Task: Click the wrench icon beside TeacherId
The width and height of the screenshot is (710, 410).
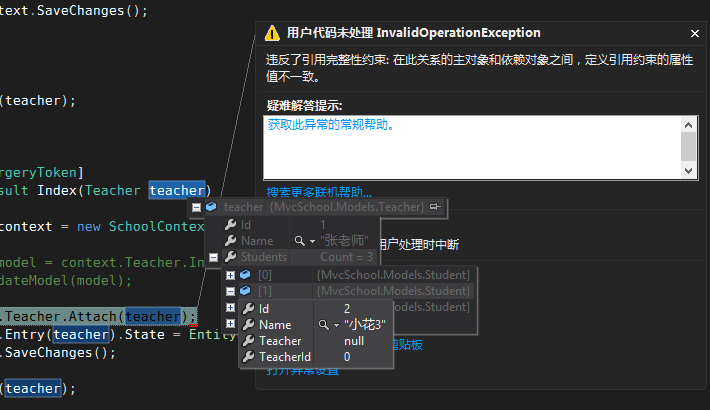Action: [x=248, y=357]
